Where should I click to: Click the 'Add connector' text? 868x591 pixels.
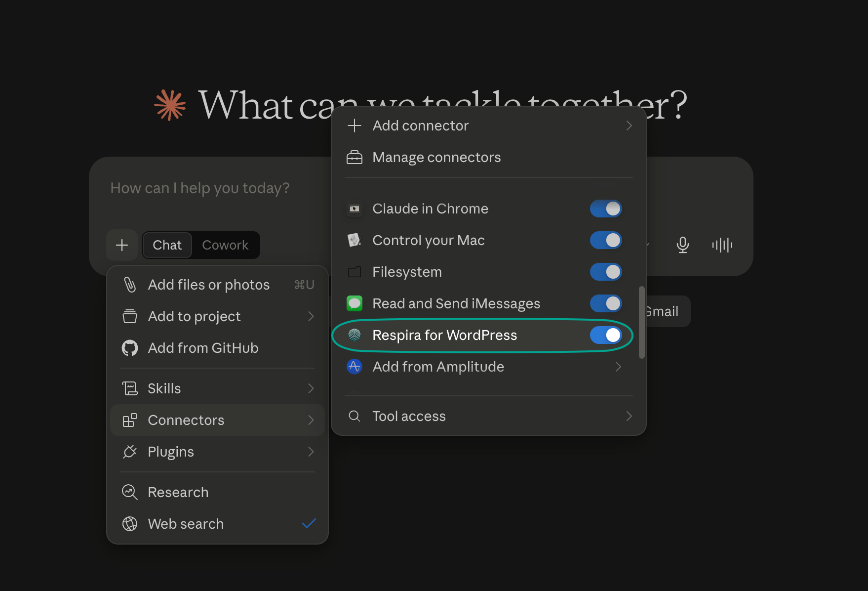pyautogui.click(x=420, y=126)
